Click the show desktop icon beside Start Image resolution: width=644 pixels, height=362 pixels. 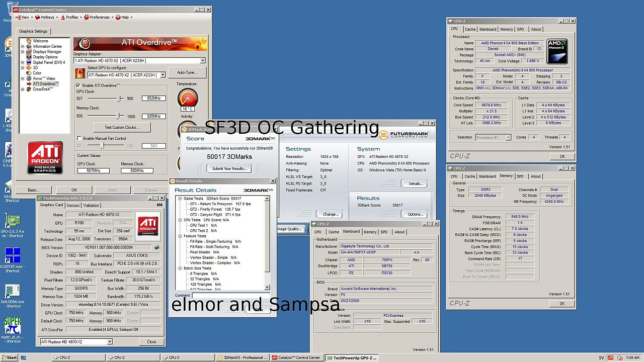tap(24, 357)
